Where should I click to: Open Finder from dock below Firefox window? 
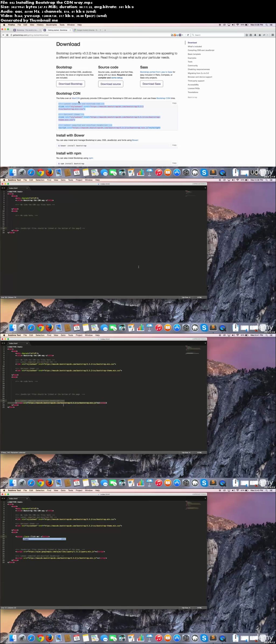(13, 172)
